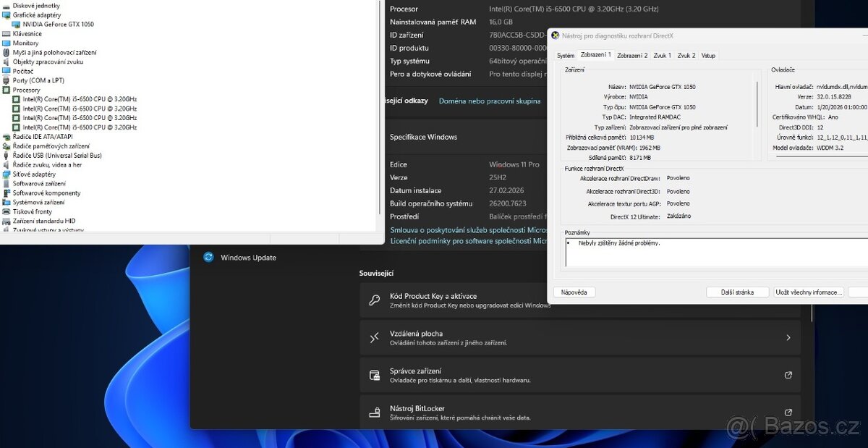Image resolution: width=868 pixels, height=448 pixels.
Task: Click the USB plug icon beside Řadiče USB
Action: pyautogui.click(x=7, y=156)
